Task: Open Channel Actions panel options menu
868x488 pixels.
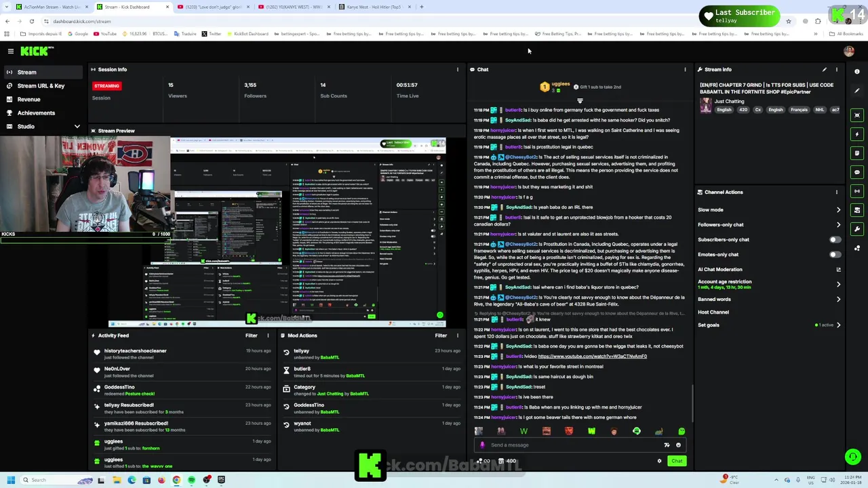Action: 836,192
